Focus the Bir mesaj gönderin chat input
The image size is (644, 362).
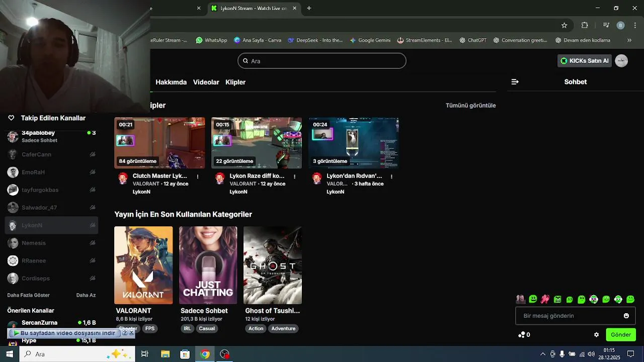tap(576, 316)
